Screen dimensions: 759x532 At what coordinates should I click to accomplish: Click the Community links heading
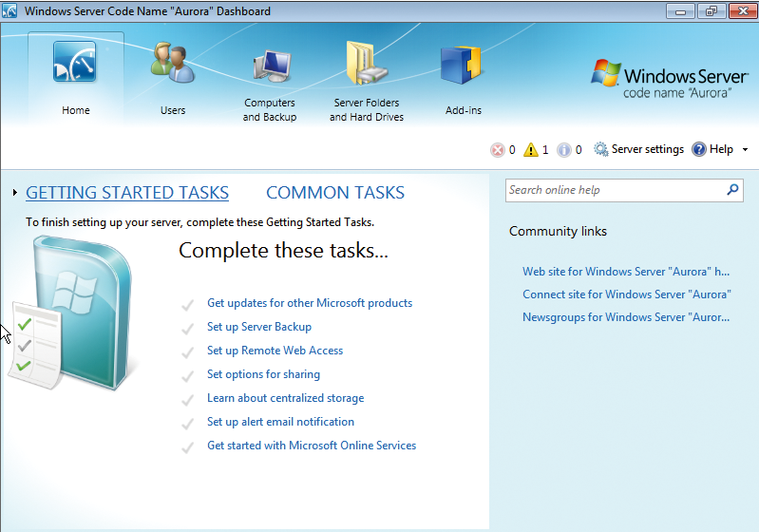point(558,232)
